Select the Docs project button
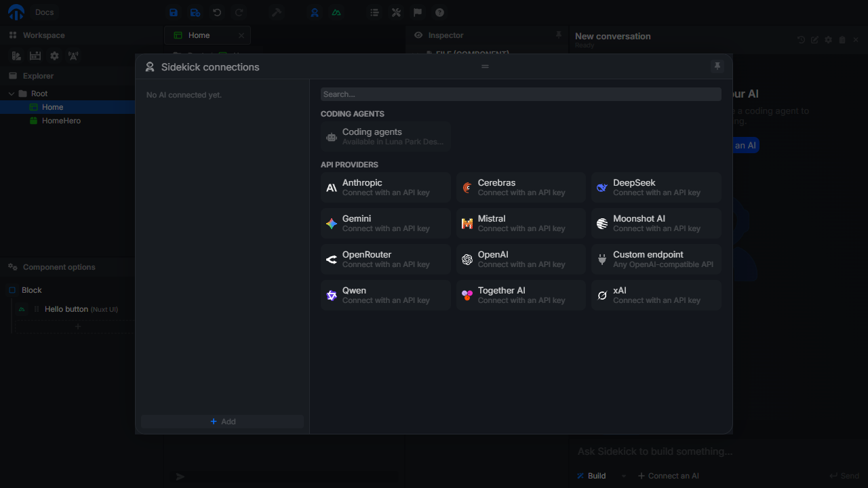This screenshot has height=488, width=868. (x=45, y=12)
